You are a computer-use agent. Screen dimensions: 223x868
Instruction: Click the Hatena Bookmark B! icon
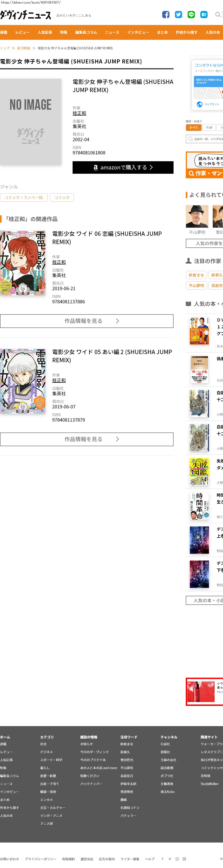click(x=204, y=15)
